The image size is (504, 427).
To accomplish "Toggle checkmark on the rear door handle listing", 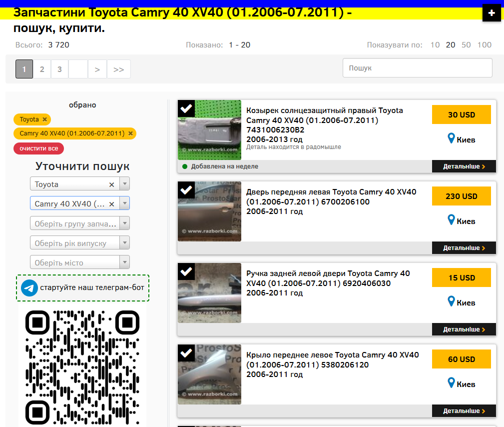I will pyautogui.click(x=186, y=271).
